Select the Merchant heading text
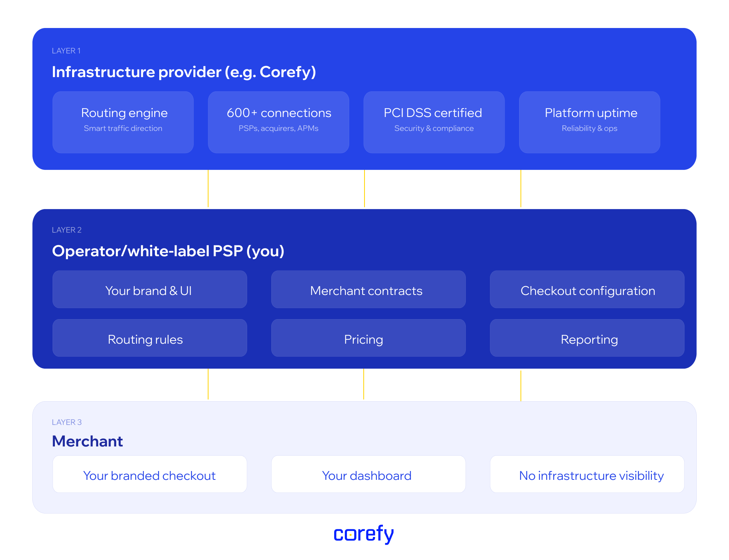Viewport: 729px width, 560px height. (x=87, y=441)
